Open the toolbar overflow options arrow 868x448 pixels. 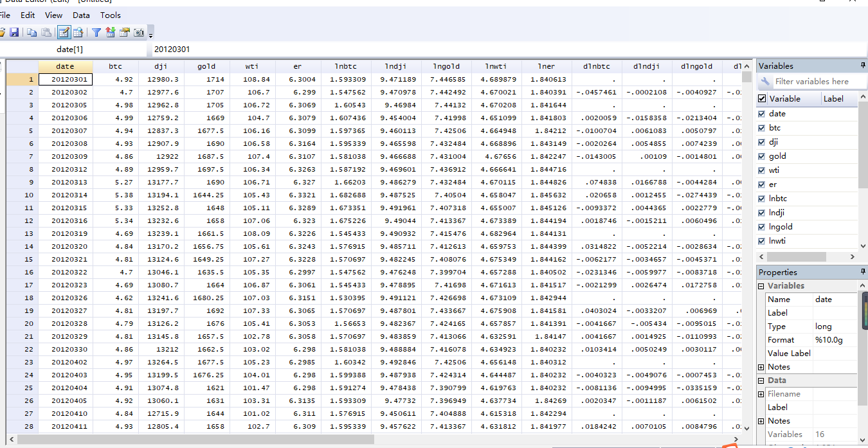(x=150, y=33)
